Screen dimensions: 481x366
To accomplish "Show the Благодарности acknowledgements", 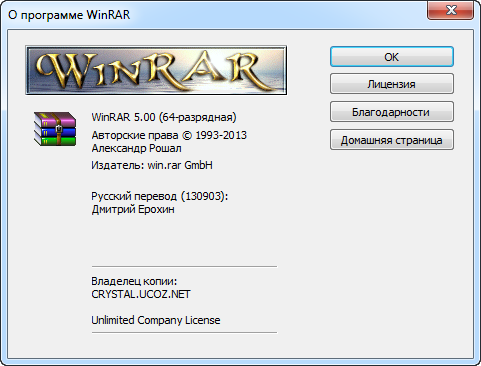I will coord(392,112).
